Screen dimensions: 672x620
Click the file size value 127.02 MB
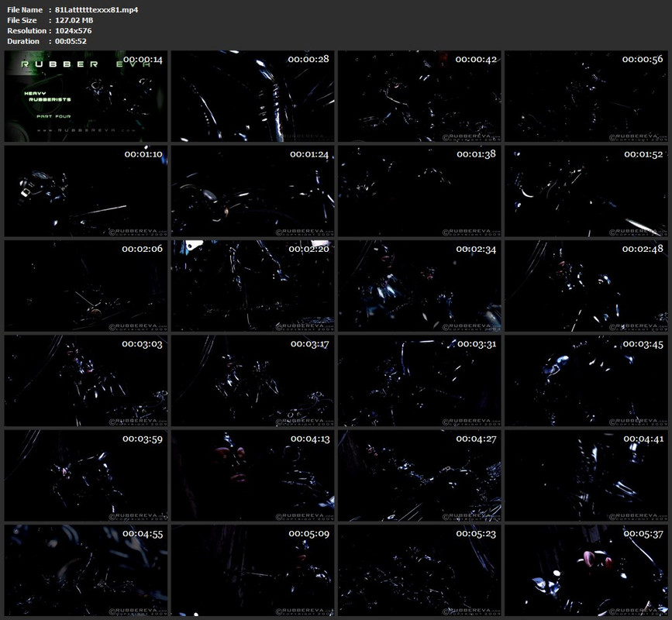pyautogui.click(x=74, y=20)
